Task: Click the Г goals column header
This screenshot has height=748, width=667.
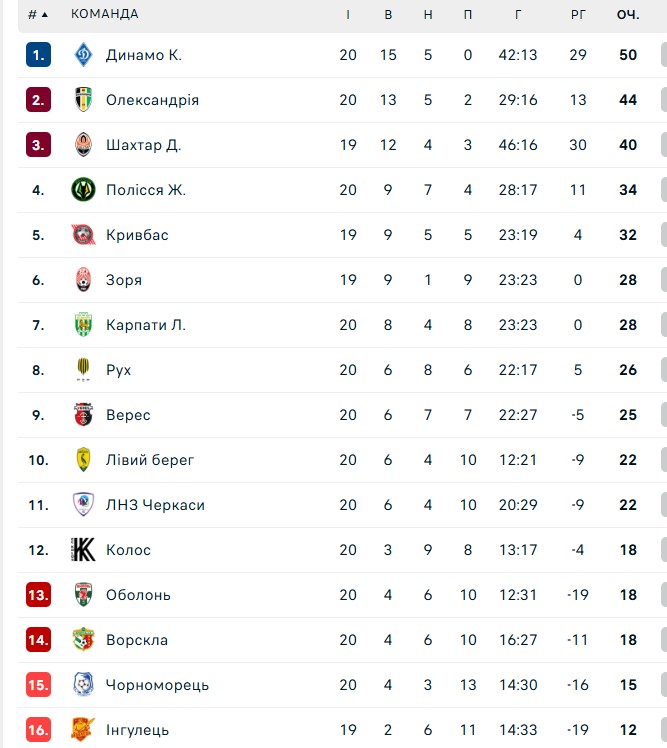Action: pyautogui.click(x=518, y=14)
